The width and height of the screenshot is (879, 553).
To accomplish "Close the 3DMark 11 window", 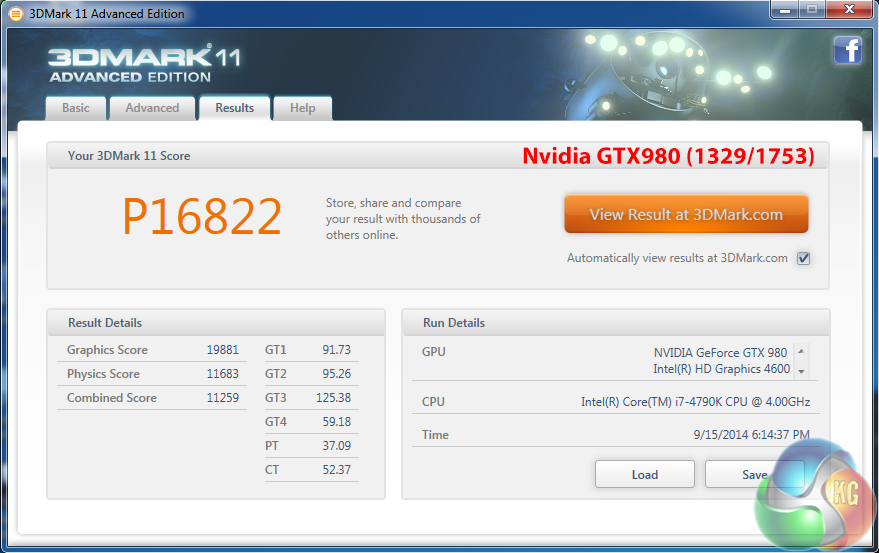I will (x=849, y=10).
